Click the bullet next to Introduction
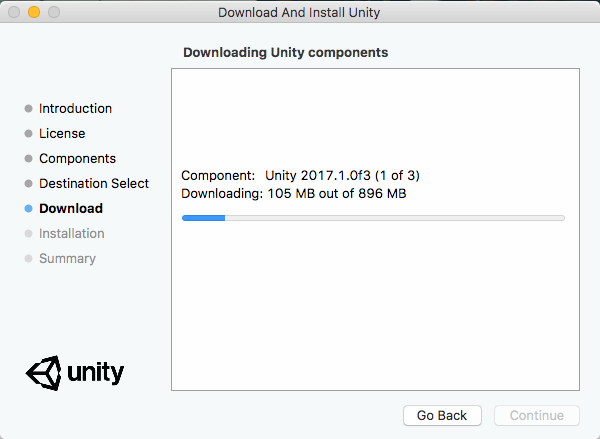This screenshot has width=600, height=439. pos(28,109)
